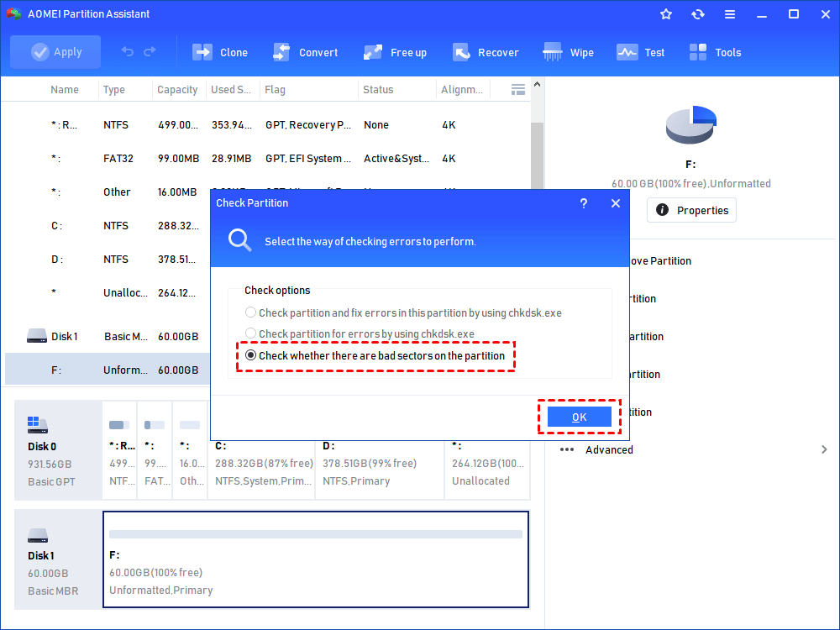Click the Status column header
This screenshot has height=630, width=840.
378,90
